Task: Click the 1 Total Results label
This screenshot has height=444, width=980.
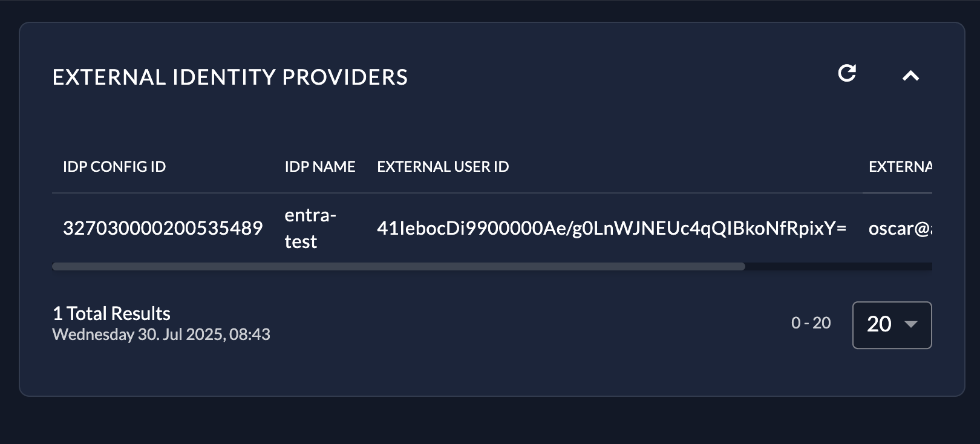Action: [111, 313]
